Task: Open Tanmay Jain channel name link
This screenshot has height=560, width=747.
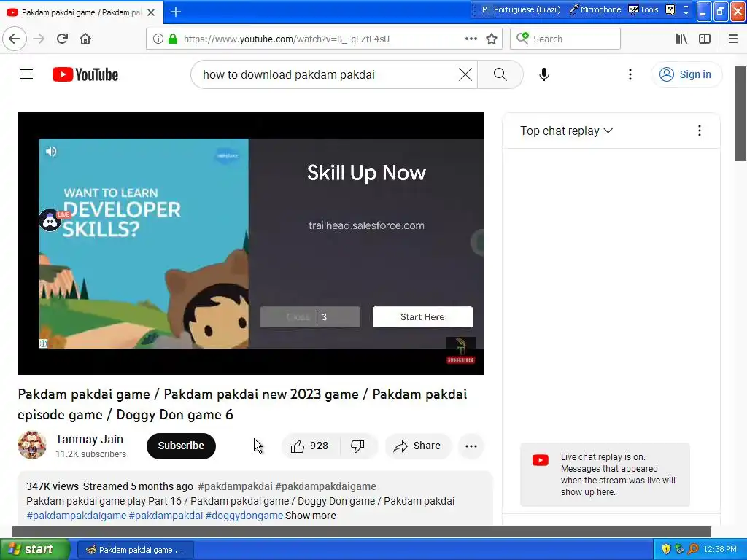Action: [x=89, y=439]
